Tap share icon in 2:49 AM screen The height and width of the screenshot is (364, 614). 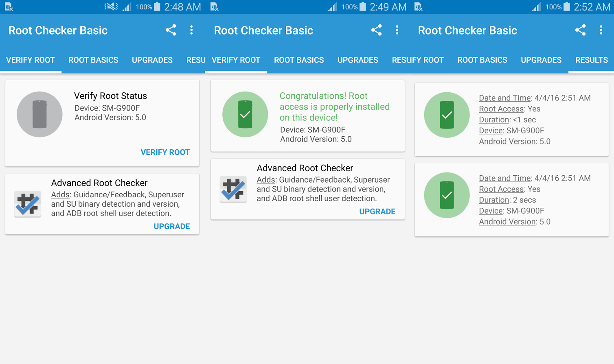click(x=377, y=30)
